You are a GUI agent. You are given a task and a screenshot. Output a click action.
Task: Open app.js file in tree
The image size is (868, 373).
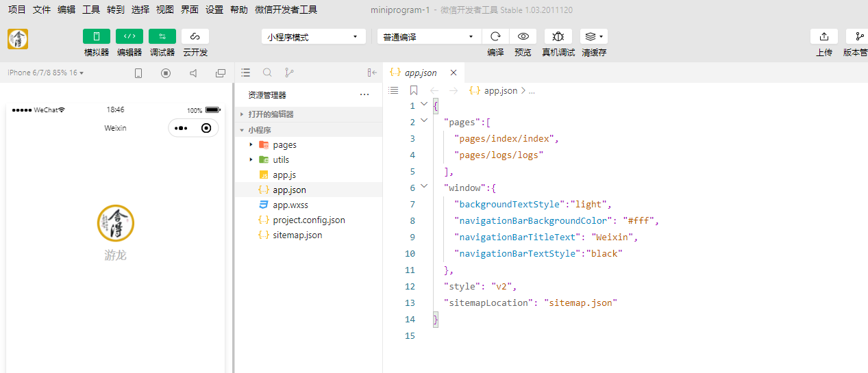point(309,175)
